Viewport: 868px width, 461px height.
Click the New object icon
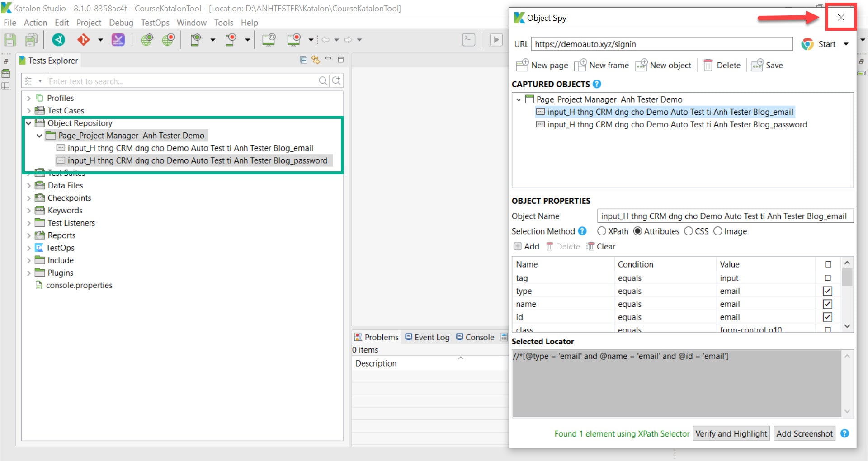click(641, 66)
